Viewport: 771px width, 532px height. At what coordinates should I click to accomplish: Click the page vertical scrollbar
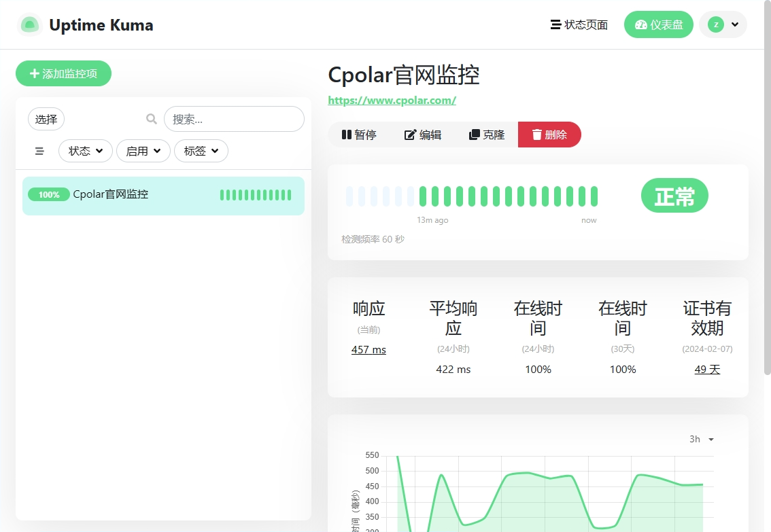pos(767,187)
